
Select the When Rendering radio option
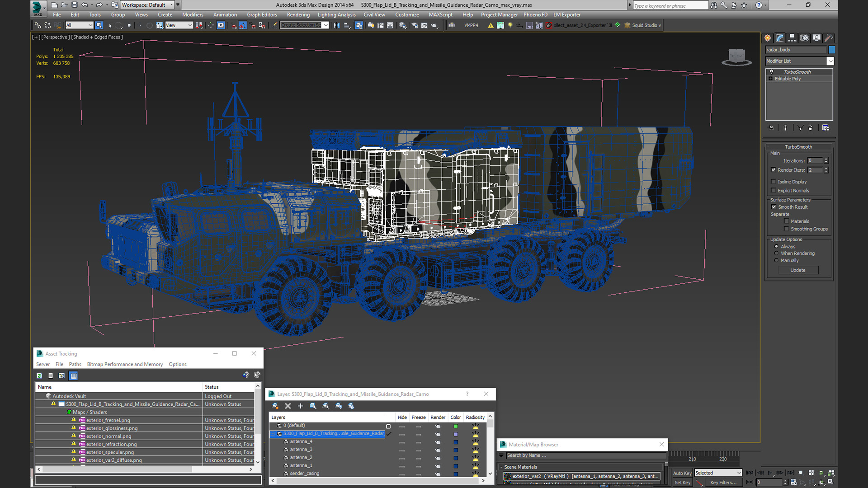[776, 253]
